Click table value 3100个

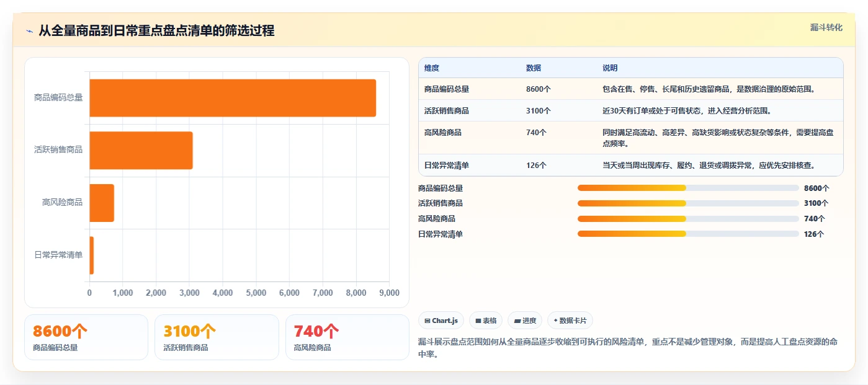coord(539,111)
